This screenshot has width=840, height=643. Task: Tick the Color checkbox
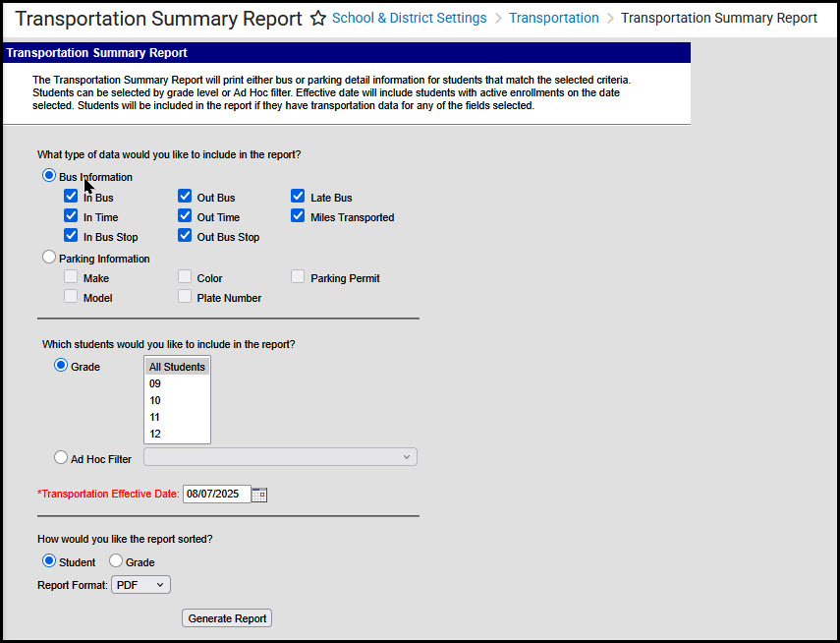point(185,276)
